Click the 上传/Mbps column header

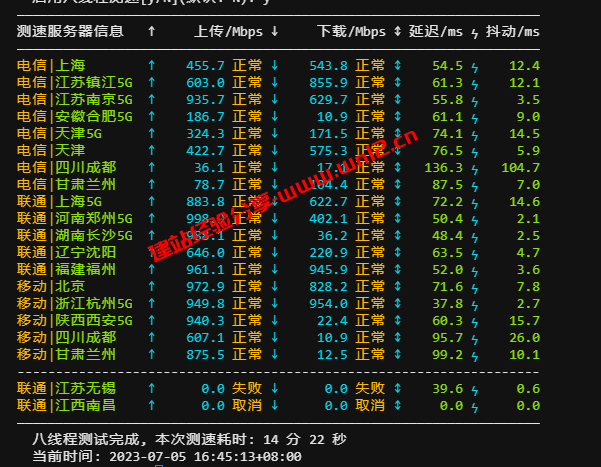point(228,31)
